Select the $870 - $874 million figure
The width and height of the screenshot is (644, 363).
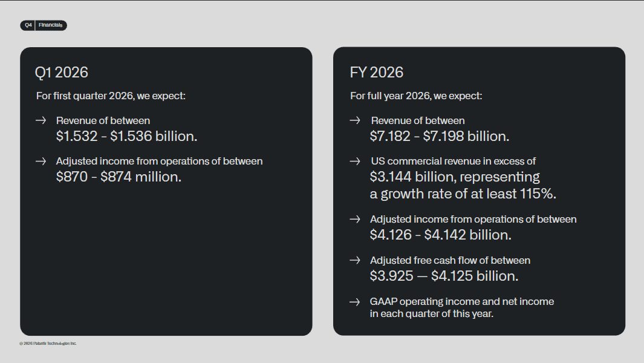[119, 177]
